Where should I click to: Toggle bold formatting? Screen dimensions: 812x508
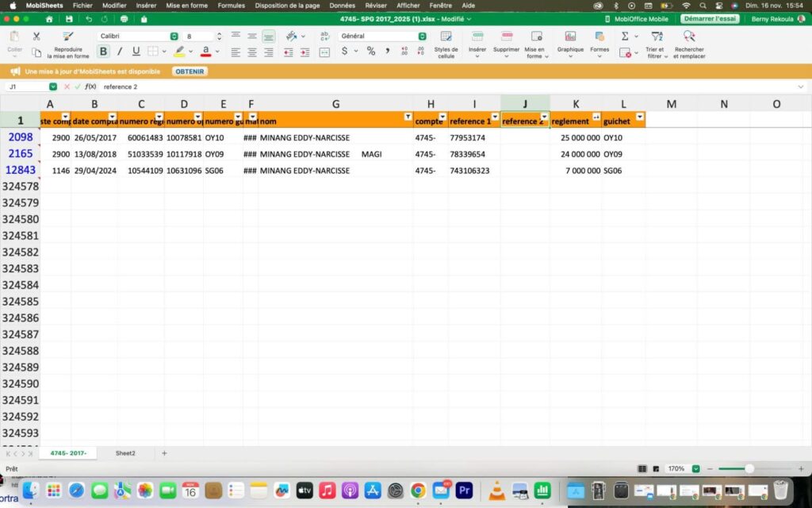coord(103,52)
